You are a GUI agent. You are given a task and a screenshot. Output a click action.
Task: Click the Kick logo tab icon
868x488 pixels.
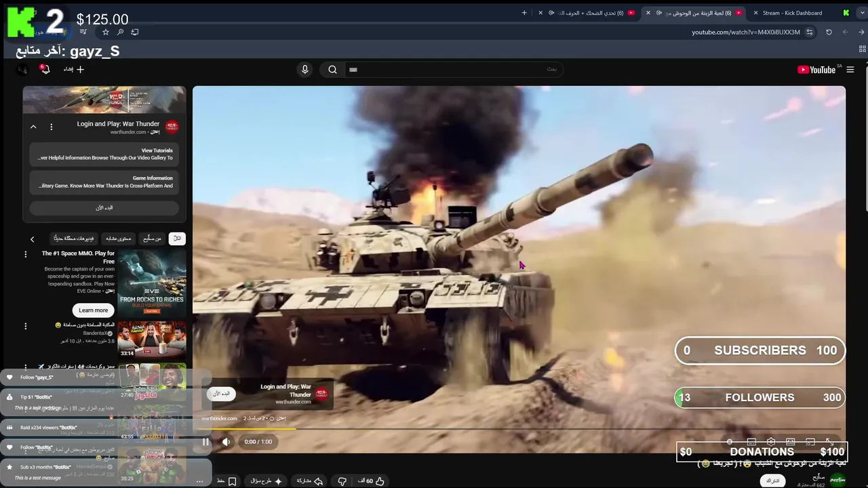[846, 13]
